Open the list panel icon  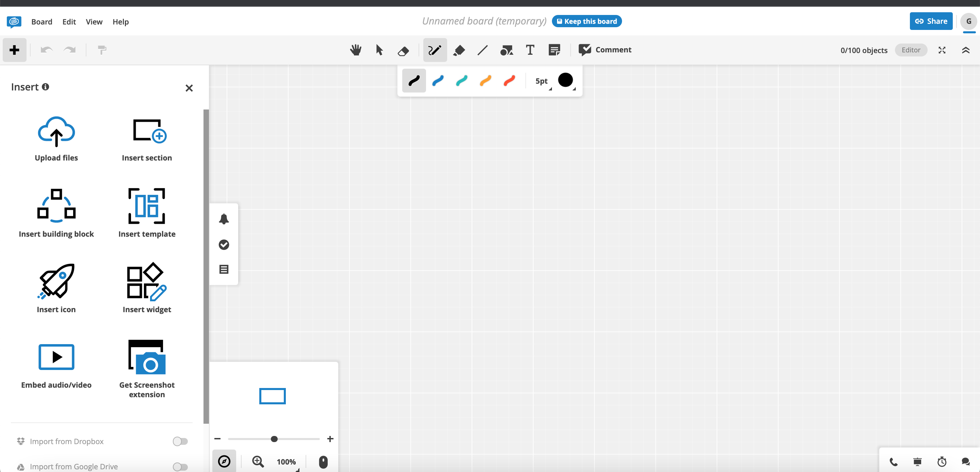224,269
